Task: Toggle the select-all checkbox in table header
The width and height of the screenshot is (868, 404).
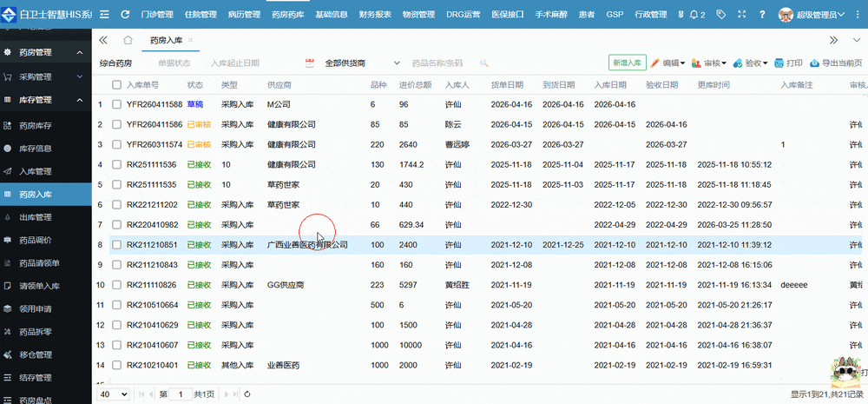Action: click(x=116, y=85)
